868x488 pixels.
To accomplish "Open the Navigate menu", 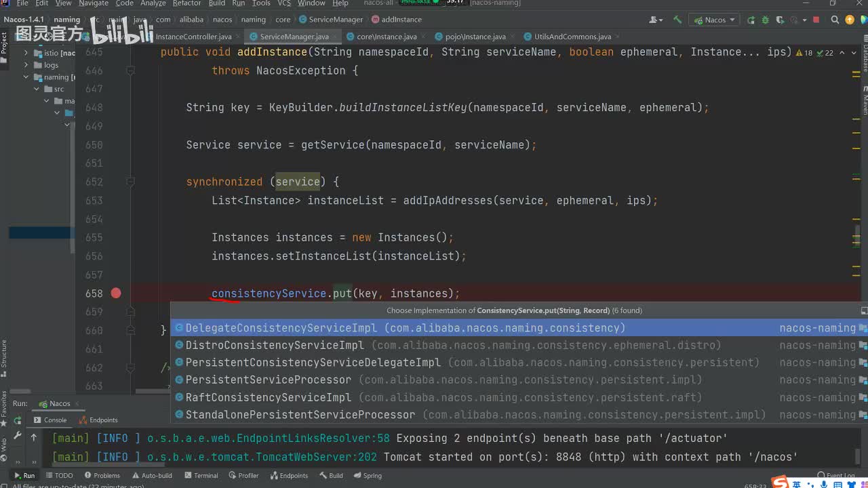I will point(93,3).
